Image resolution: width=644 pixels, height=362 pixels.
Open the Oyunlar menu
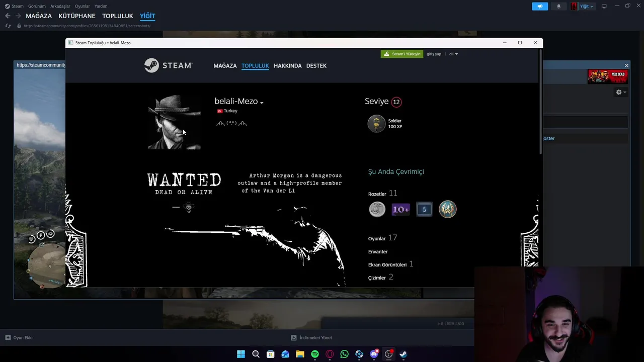[x=82, y=6]
